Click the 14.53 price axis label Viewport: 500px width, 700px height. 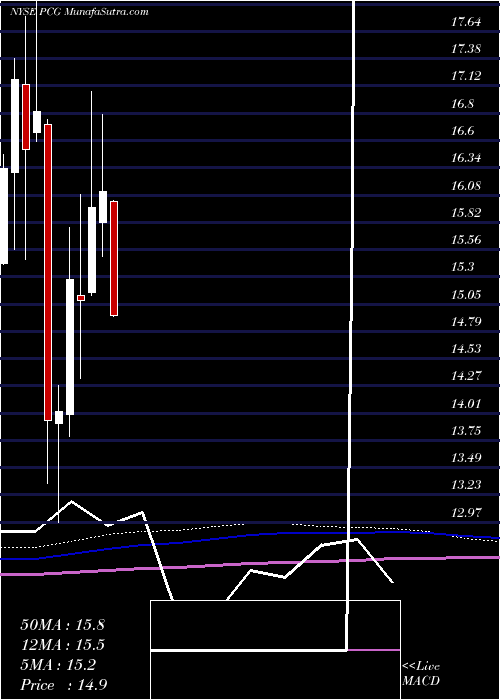[x=466, y=348]
